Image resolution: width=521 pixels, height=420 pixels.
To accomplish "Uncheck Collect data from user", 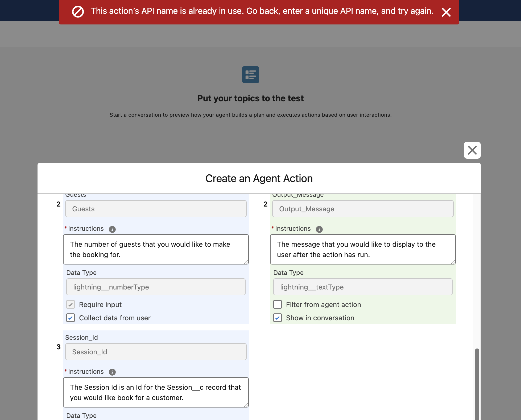I will pyautogui.click(x=71, y=318).
